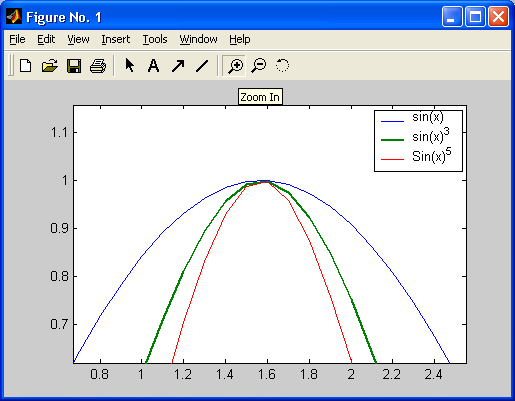
Task: Open the File menu
Action: click(17, 39)
